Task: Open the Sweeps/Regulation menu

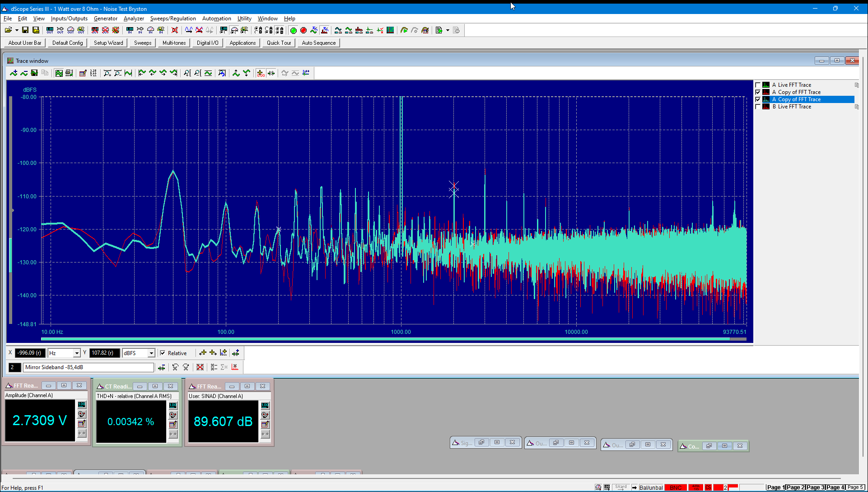Action: tap(173, 19)
